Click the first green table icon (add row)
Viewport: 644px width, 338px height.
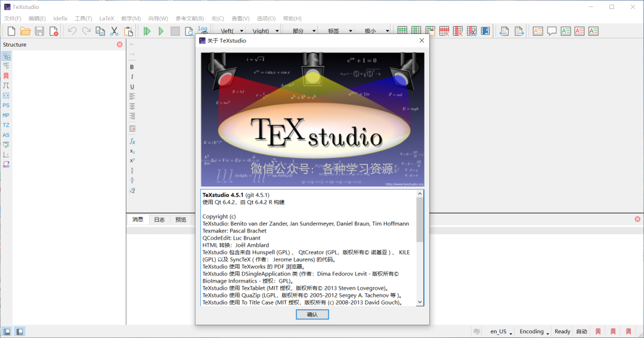tap(402, 31)
